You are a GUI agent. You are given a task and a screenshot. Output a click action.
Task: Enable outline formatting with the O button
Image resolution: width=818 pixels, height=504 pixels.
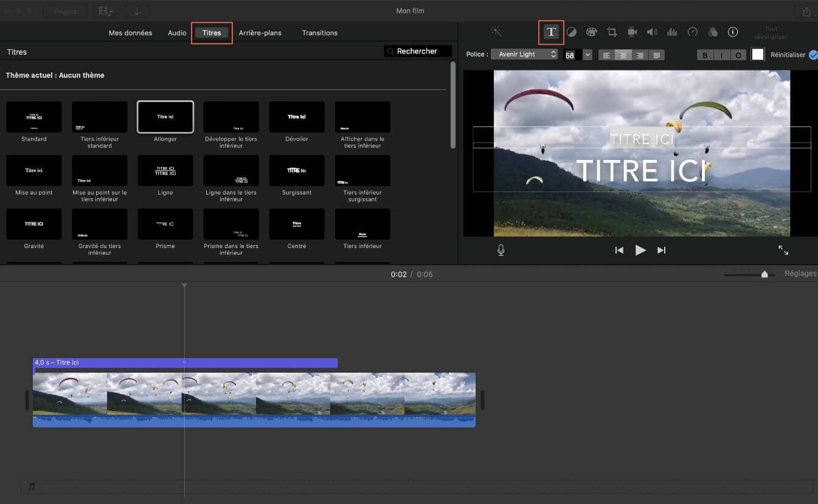[738, 55]
